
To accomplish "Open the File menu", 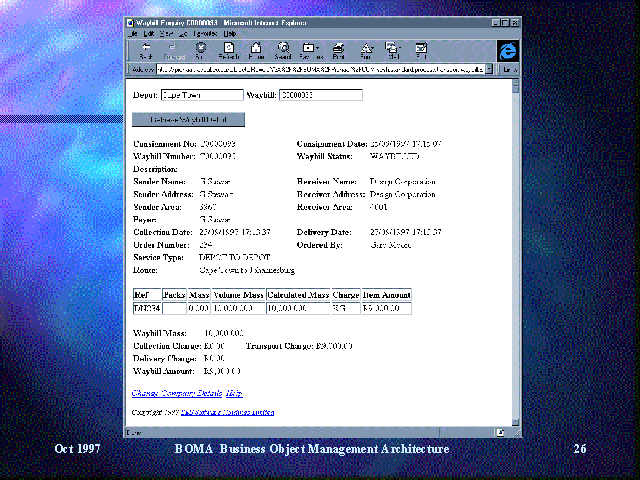I will tap(133, 33).
